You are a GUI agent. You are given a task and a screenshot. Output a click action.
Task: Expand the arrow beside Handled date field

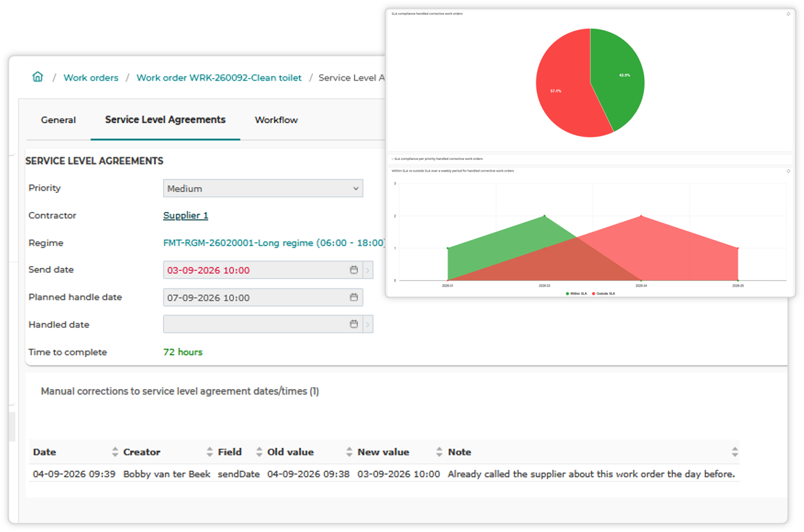pyautogui.click(x=367, y=324)
